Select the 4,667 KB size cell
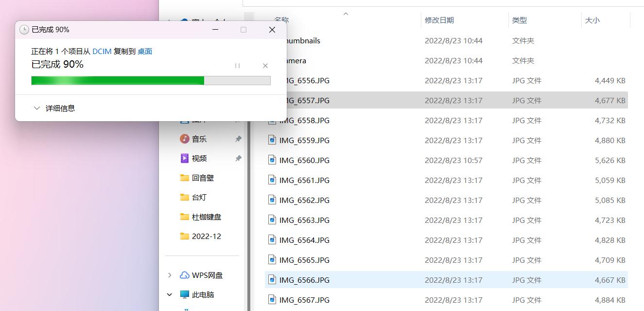 click(610, 280)
